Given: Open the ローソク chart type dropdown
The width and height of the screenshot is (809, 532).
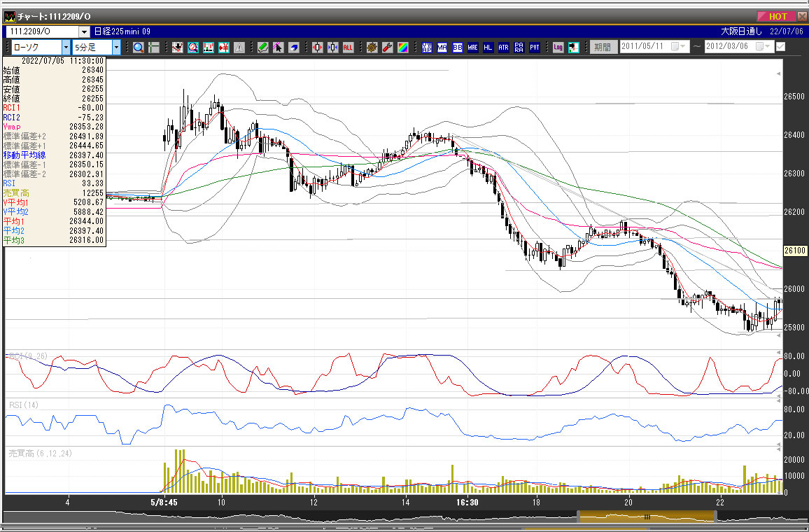Looking at the screenshot, I should (66, 48).
